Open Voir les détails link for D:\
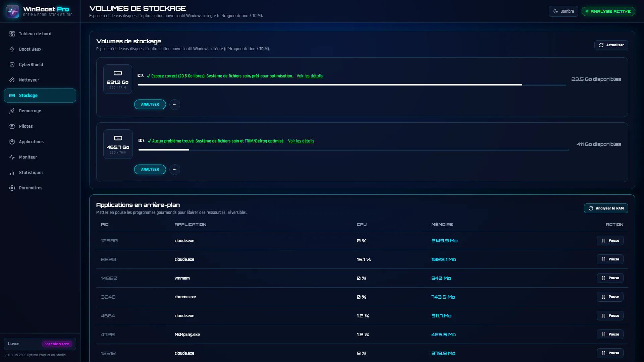Screen dimensions: 644x362 point(301,141)
